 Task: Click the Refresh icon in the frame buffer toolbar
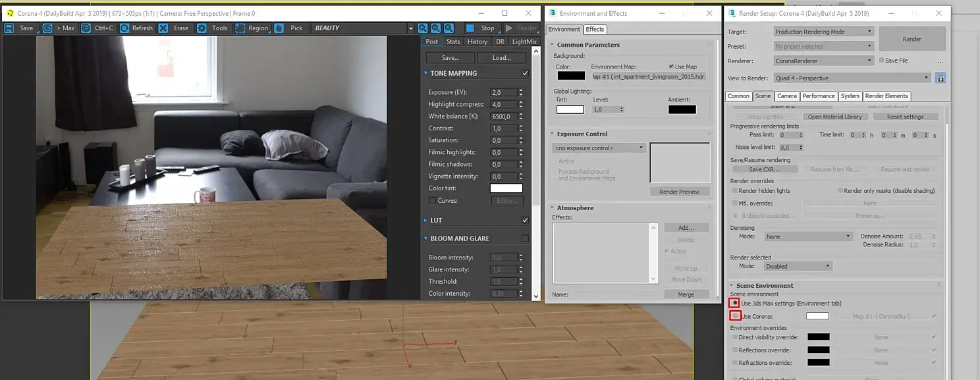[x=124, y=28]
